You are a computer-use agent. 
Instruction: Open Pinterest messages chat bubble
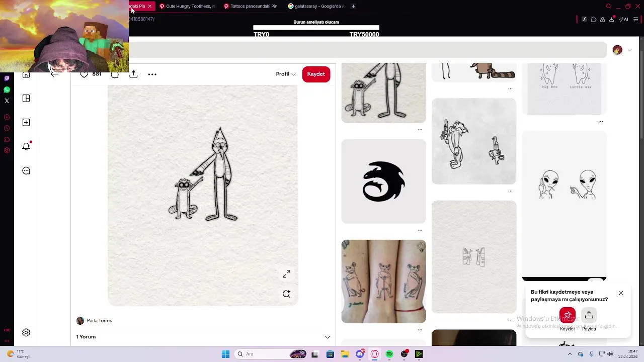[26, 171]
